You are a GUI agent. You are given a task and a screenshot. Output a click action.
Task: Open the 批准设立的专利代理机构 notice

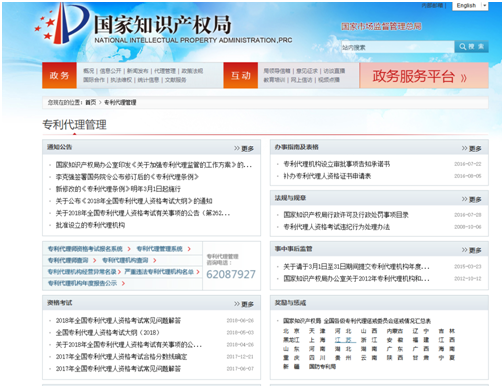(90, 225)
